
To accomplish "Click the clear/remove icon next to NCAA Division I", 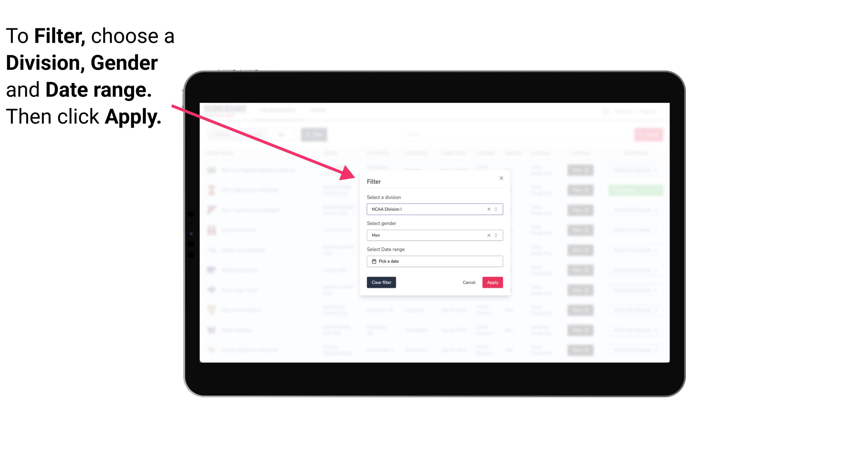I will coord(488,209).
